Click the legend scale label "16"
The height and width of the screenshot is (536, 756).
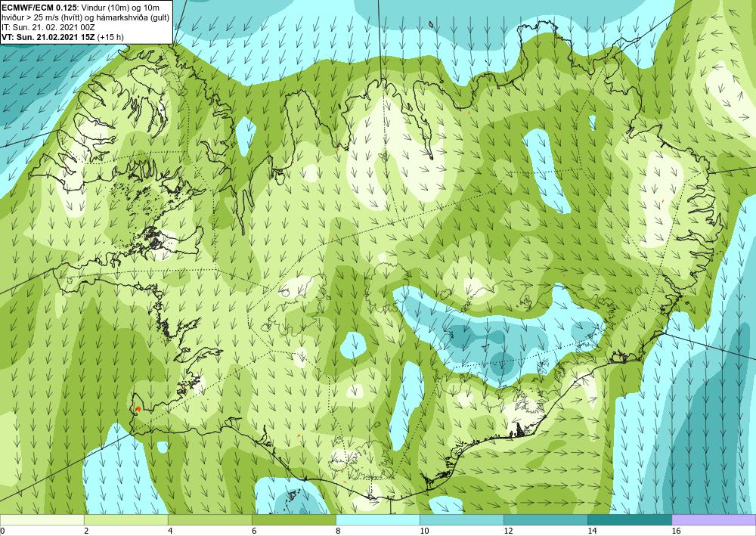click(676, 531)
